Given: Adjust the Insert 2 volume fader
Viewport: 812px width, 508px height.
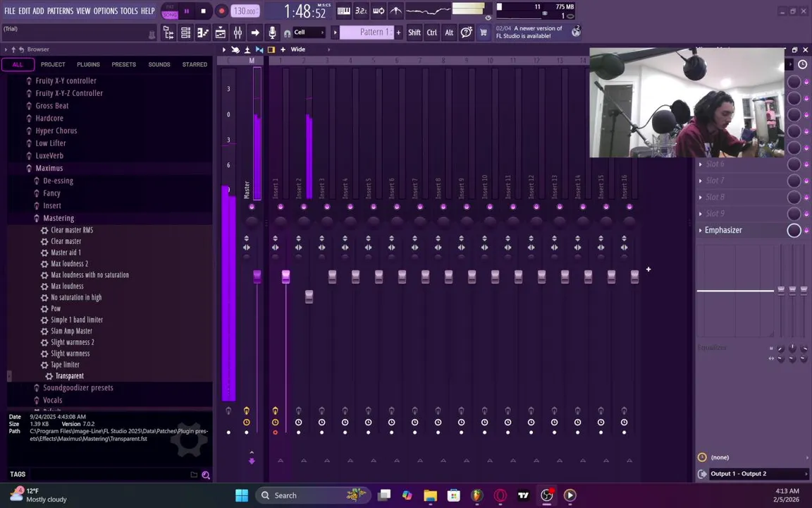Looking at the screenshot, I should [x=309, y=296].
